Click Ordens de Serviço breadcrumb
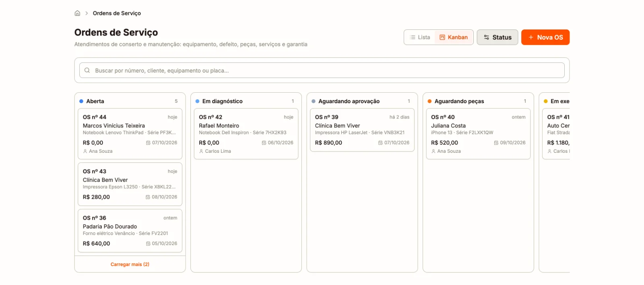644x285 pixels. click(x=117, y=13)
